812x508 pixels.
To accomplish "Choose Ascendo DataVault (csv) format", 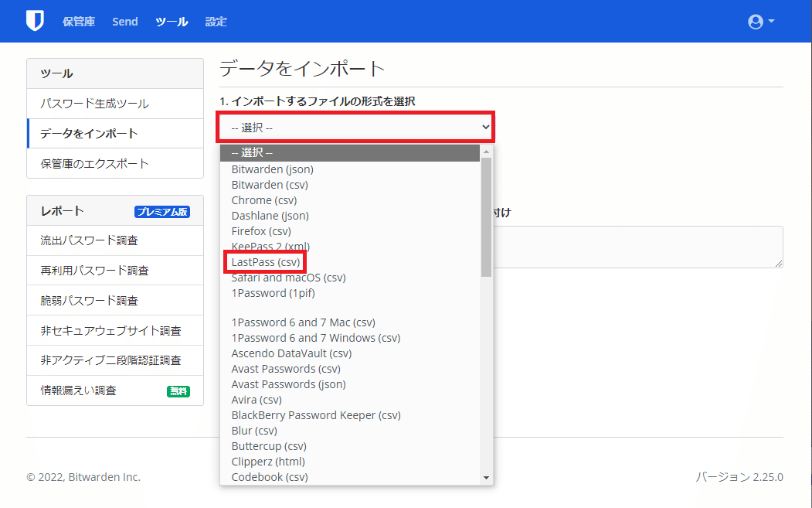I will pos(350,353).
